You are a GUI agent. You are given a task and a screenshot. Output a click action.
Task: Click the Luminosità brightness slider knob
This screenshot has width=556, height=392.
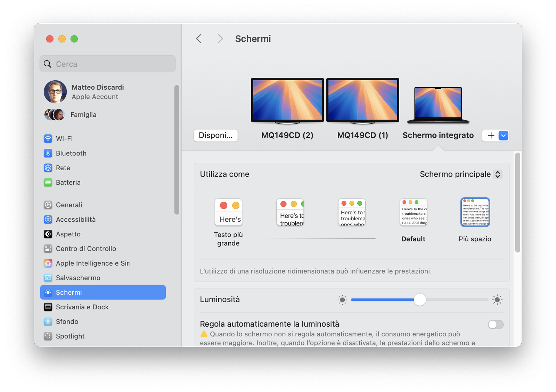tap(420, 300)
